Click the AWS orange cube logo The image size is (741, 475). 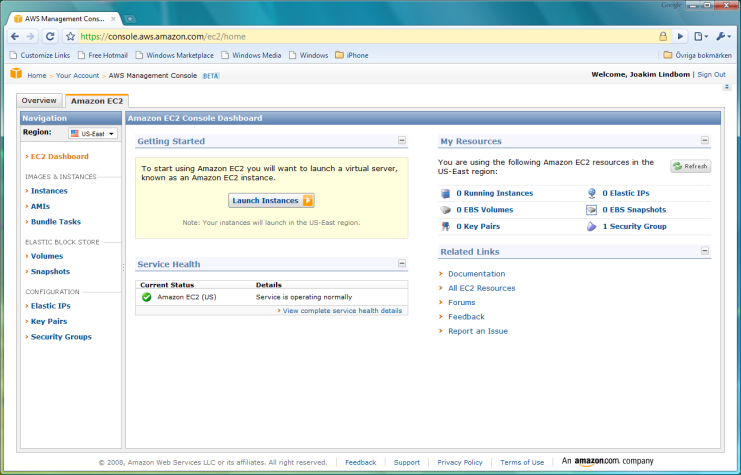point(16,74)
